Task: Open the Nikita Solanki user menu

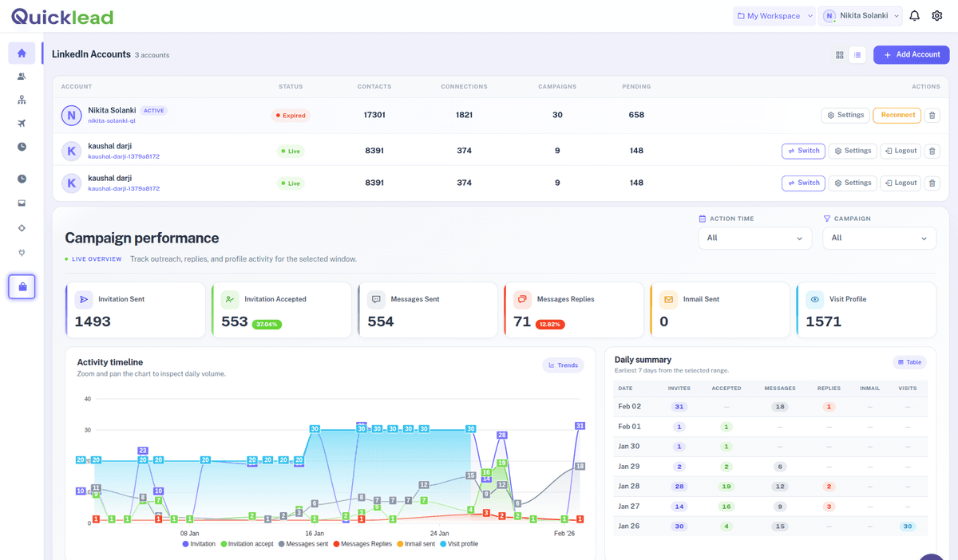Action: pyautogui.click(x=861, y=16)
